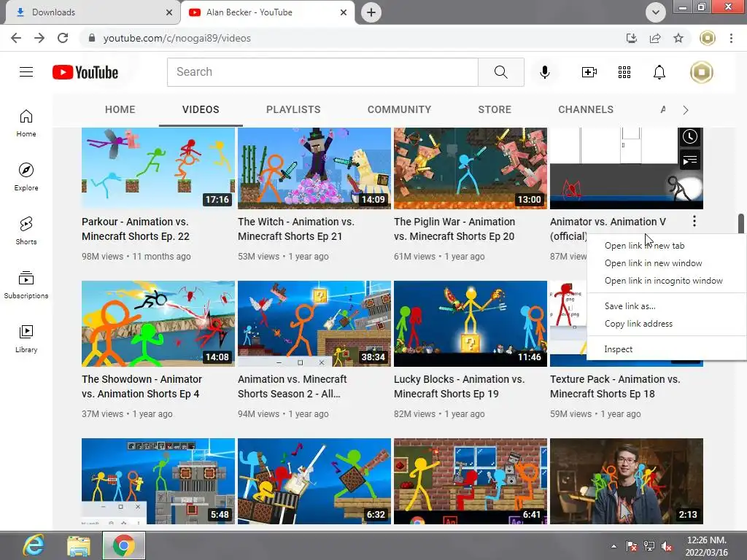The width and height of the screenshot is (747, 560).
Task: Click the page vertical scrollbar thumb
Action: [741, 223]
